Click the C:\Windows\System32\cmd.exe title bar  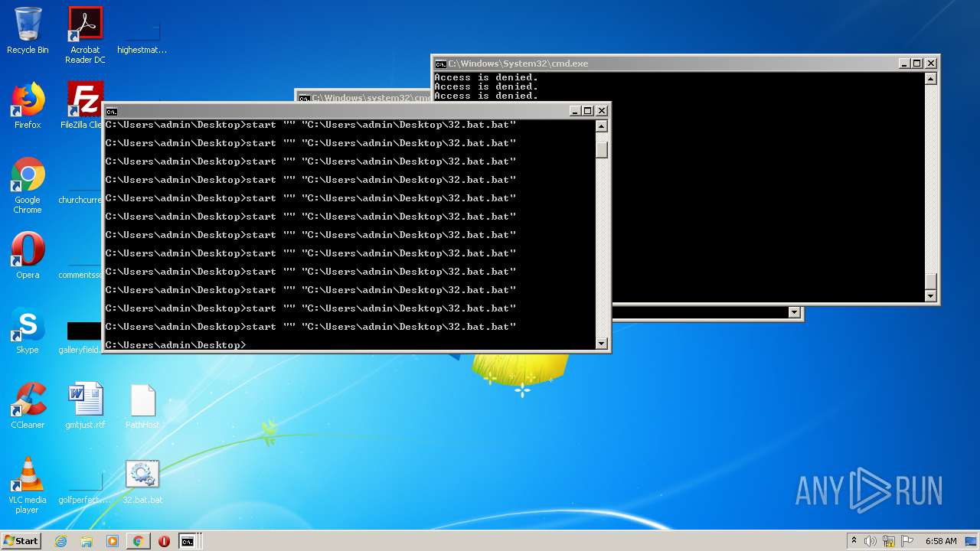click(x=666, y=64)
